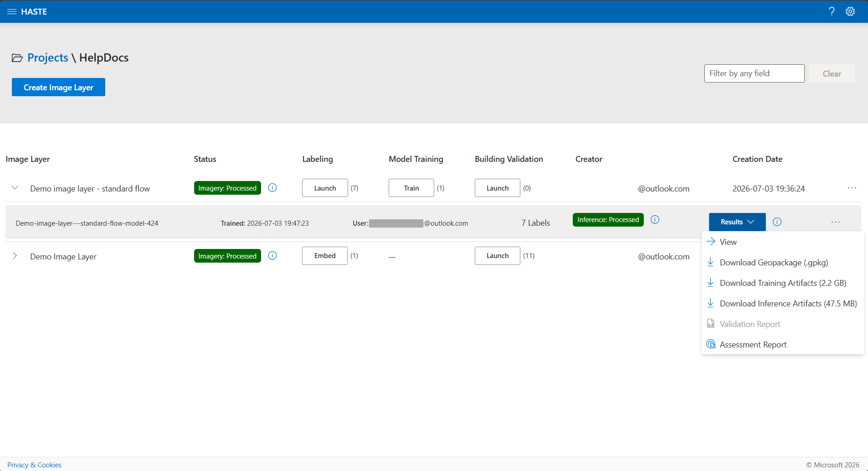Click the Demo Image Layer name
The image size is (868, 471).
(x=63, y=257)
